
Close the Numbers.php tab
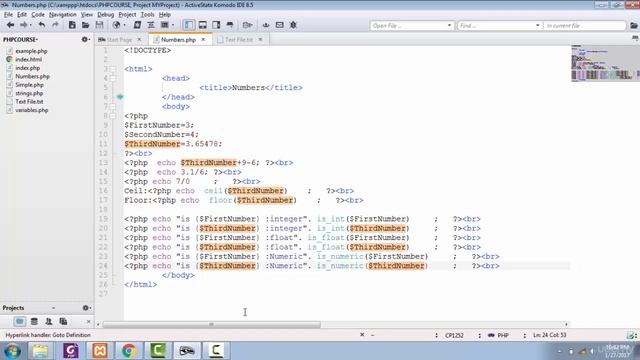[x=203, y=40]
